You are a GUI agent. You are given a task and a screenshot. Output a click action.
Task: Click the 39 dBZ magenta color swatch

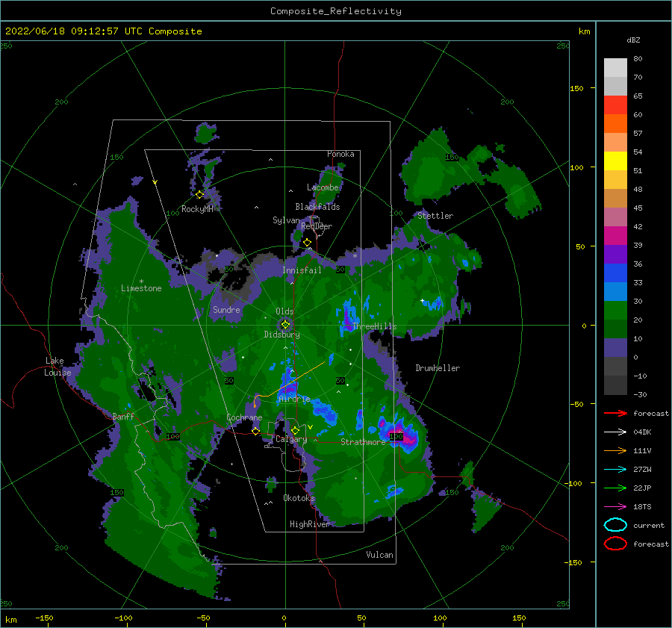coord(615,235)
